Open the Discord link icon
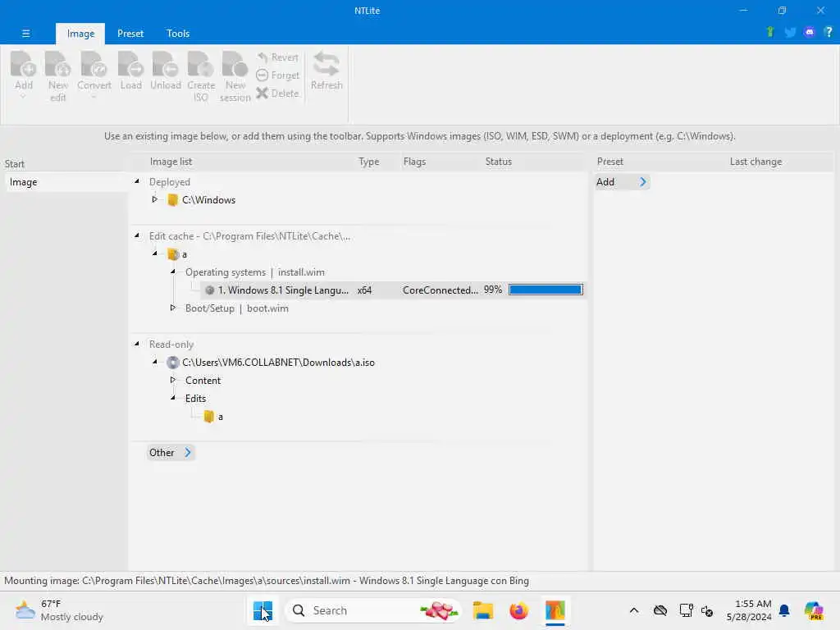Image resolution: width=840 pixels, height=630 pixels. click(810, 32)
